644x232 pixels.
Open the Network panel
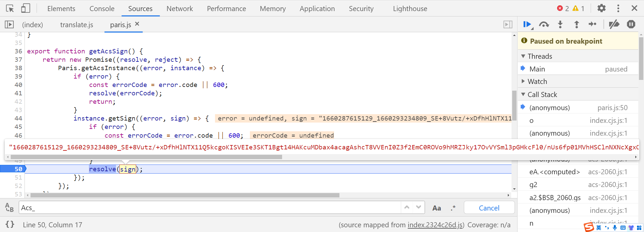[180, 8]
